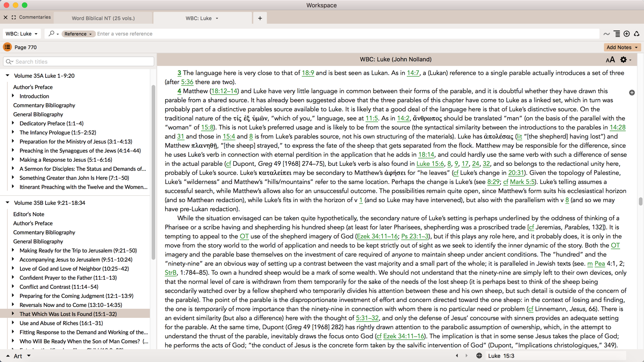644x362 pixels.
Task: Open the text size AA control
Action: click(610, 60)
